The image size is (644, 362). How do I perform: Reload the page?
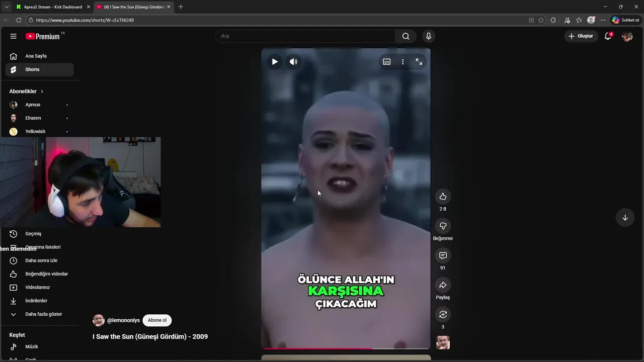(19, 20)
